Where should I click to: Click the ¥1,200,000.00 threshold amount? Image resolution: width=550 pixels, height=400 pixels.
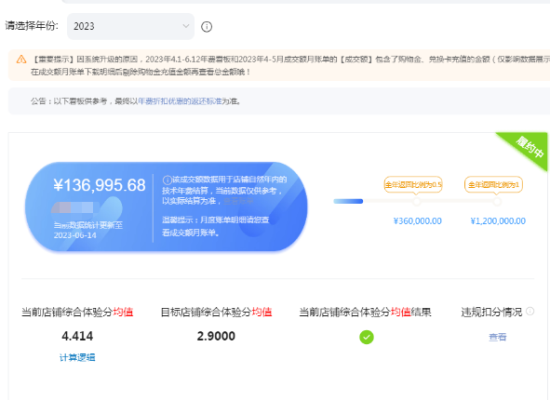[x=498, y=221]
